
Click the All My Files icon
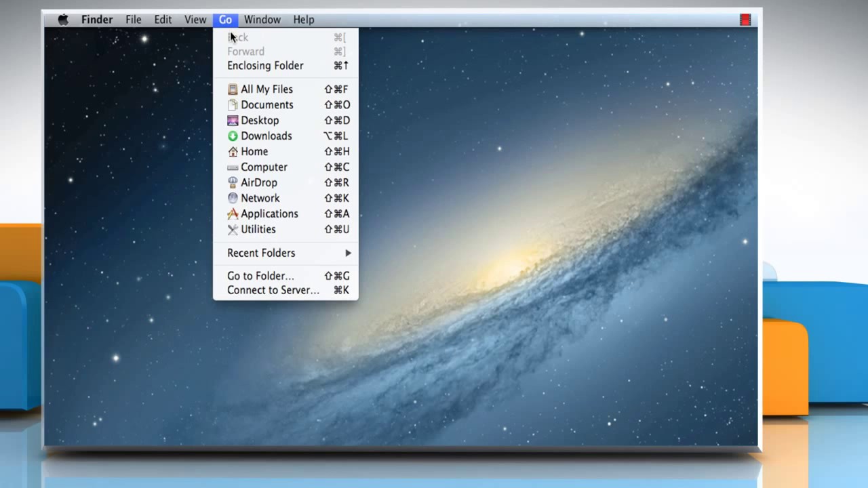coord(233,89)
